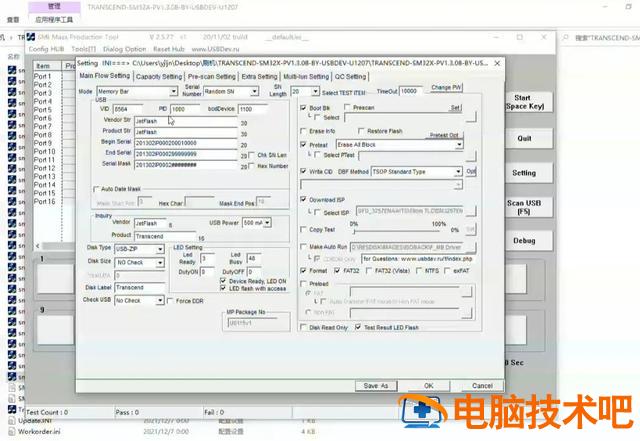Select the Workorder.ini file icon
The image size is (640, 441).
coord(11,431)
